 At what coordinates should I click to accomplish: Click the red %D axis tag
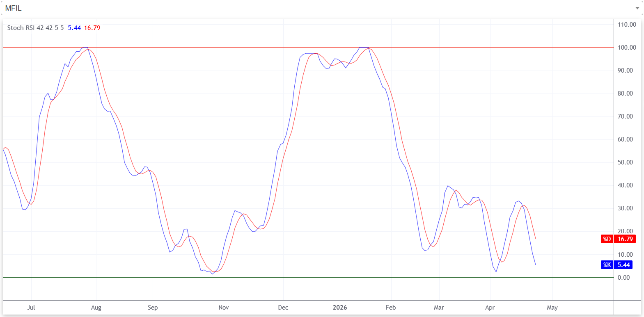607,239
